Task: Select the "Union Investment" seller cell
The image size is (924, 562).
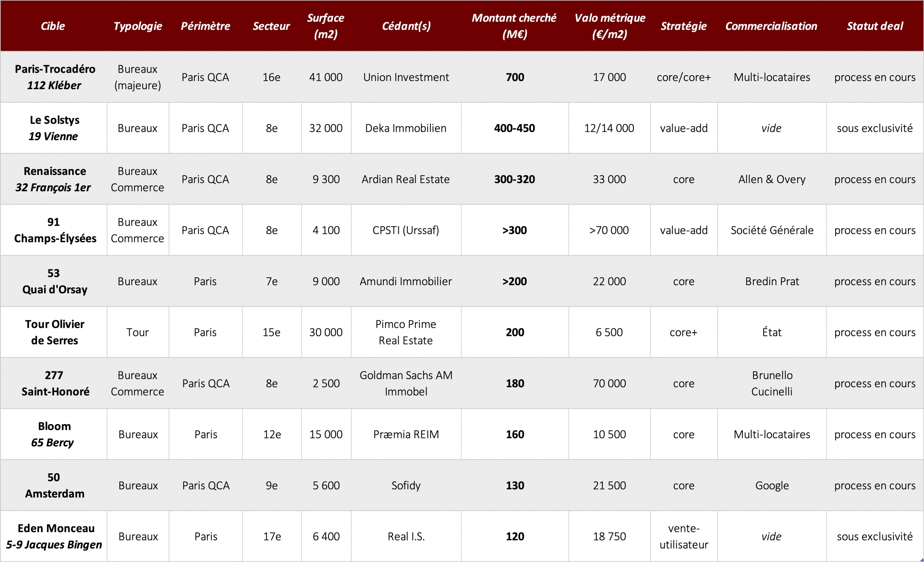Action: click(x=406, y=77)
